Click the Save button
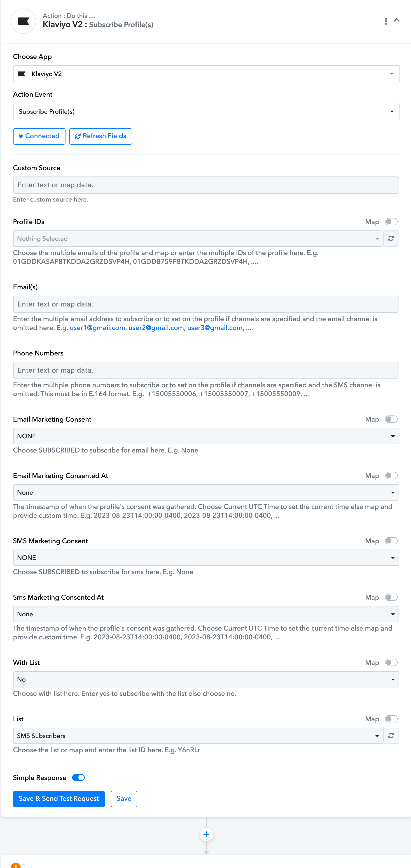 124,798
